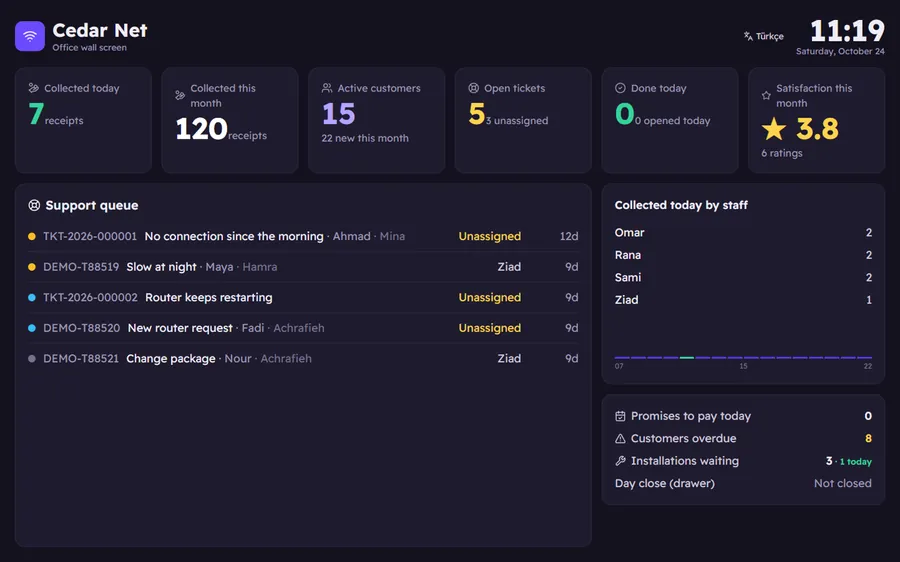
Task: Open Promises to pay today row
Action: click(x=743, y=416)
